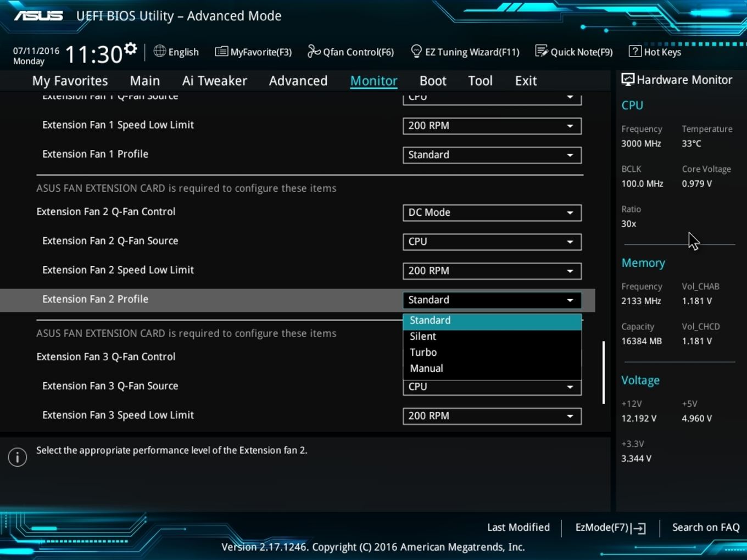Select the Extension Fan 2 Q-Fan Source label
Viewport: 747px width, 560px height.
pos(110,241)
